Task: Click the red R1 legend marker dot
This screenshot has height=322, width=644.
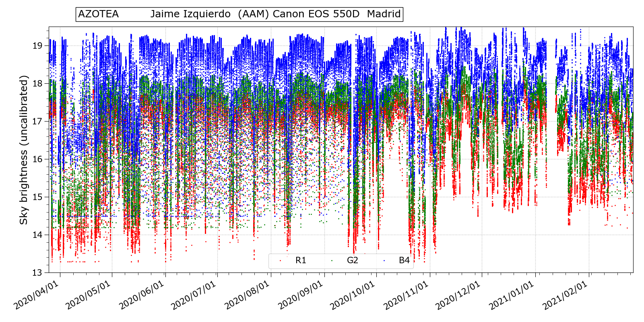Action: [281, 261]
